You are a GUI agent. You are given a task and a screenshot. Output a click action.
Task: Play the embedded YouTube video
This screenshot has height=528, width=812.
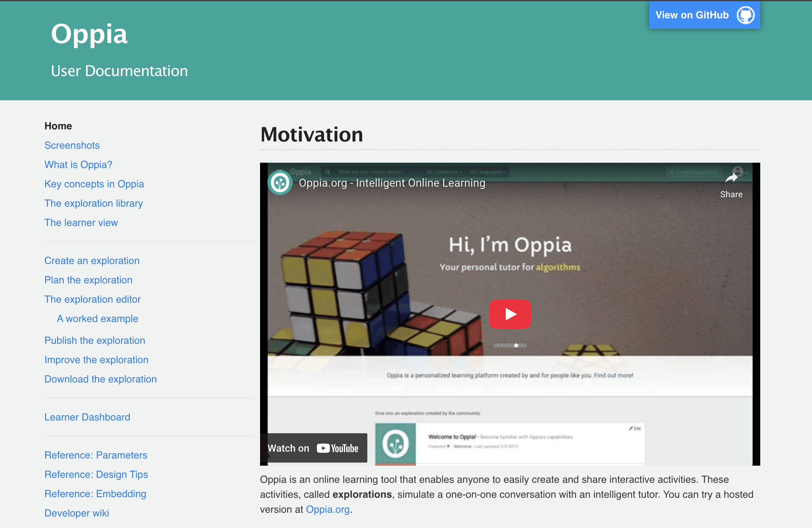coord(510,314)
